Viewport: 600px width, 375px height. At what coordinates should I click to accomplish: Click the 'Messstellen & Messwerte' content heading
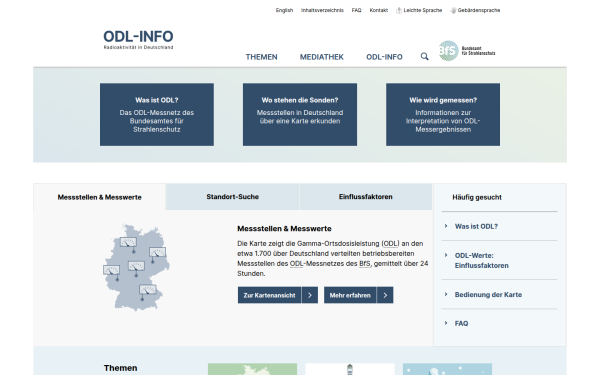(x=284, y=228)
